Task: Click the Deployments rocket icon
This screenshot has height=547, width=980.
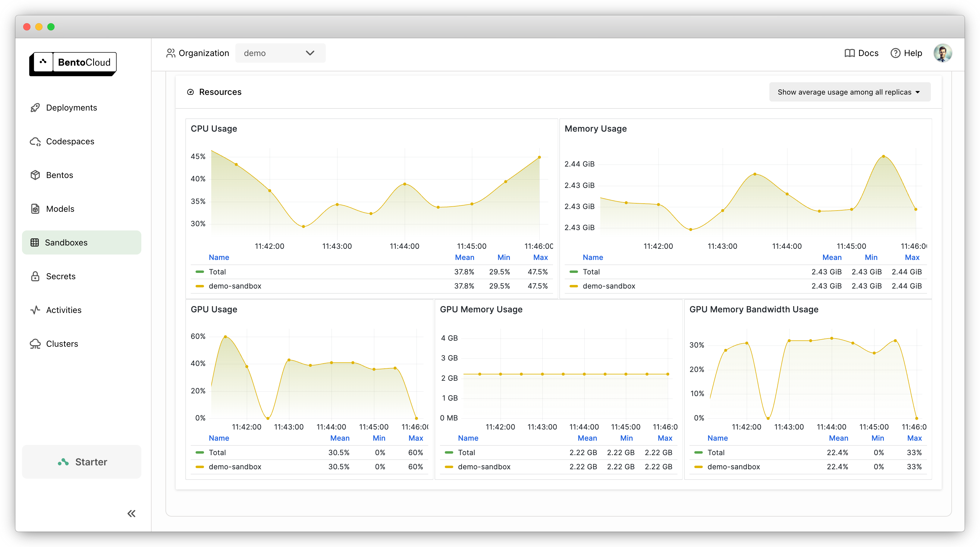Action: click(35, 108)
